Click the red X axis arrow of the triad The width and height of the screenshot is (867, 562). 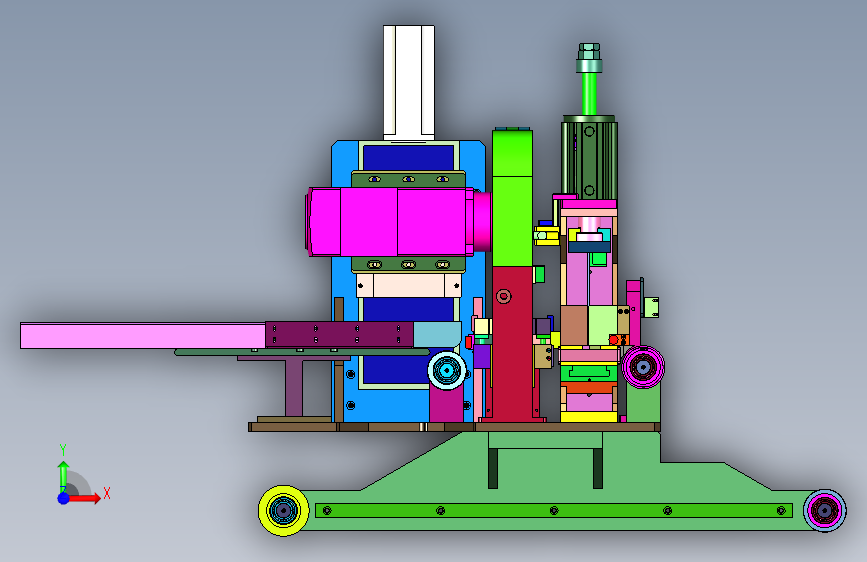click(86, 498)
